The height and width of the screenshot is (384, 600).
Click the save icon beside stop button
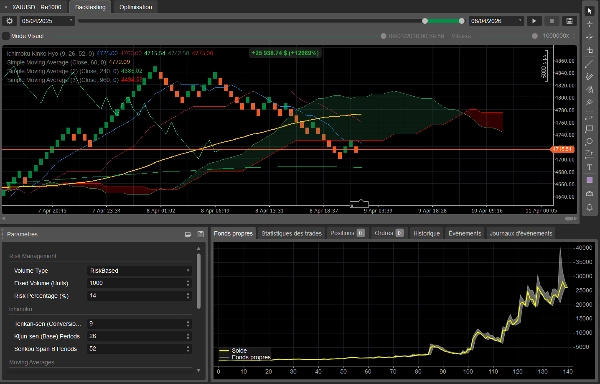click(x=569, y=21)
